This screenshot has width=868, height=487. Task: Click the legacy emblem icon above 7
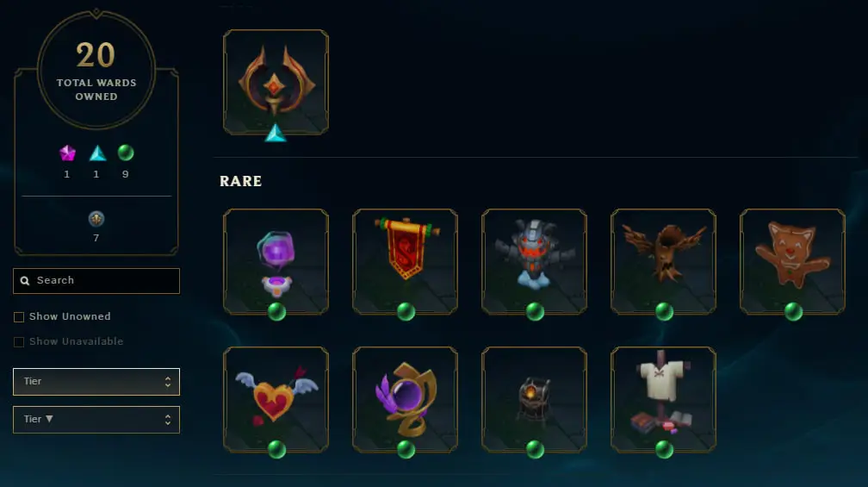click(x=96, y=219)
